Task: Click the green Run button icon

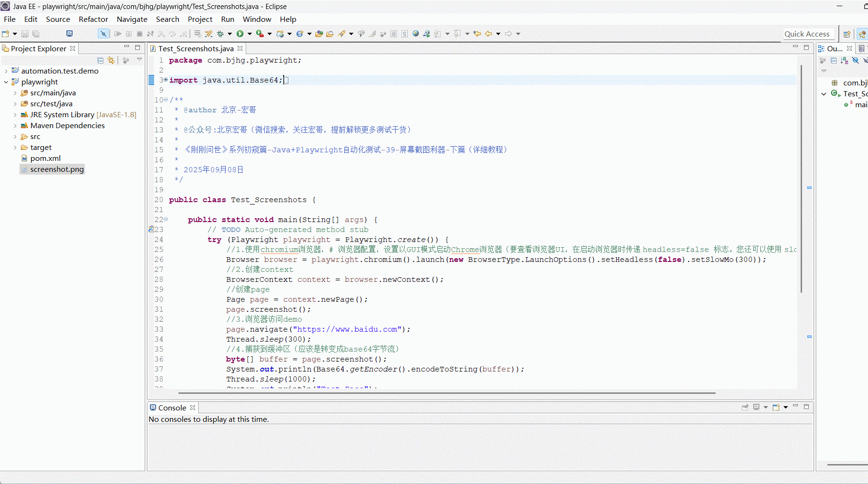Action: tap(240, 34)
